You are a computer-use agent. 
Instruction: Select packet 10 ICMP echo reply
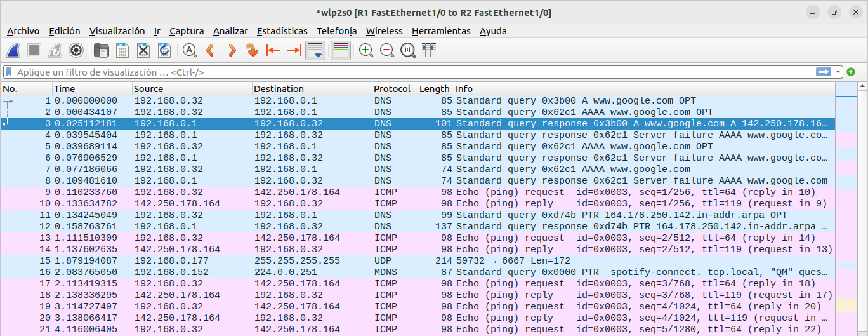coord(418,203)
